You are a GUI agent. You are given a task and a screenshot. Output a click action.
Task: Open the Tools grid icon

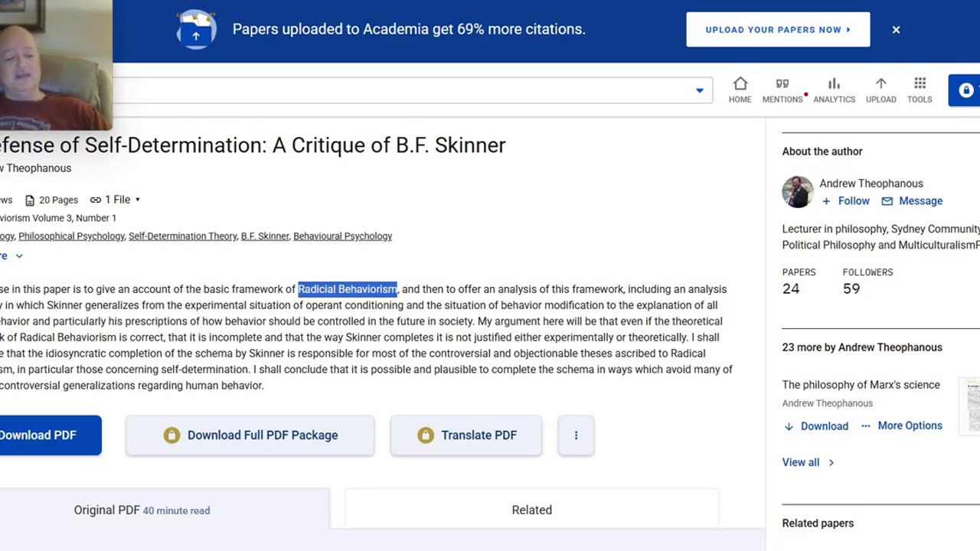click(920, 90)
